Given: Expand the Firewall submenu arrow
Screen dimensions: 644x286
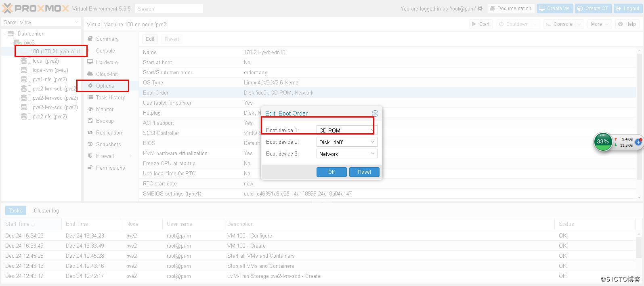Looking at the screenshot, I should [x=130, y=156].
